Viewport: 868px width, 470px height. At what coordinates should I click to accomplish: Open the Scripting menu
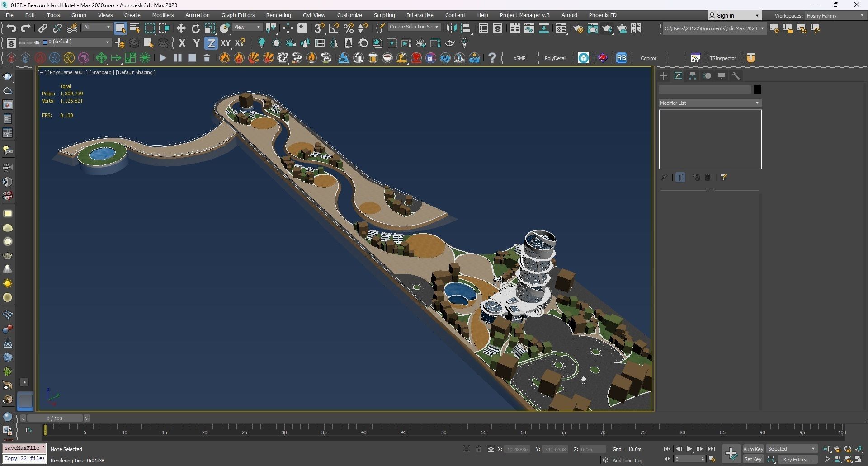coord(384,15)
